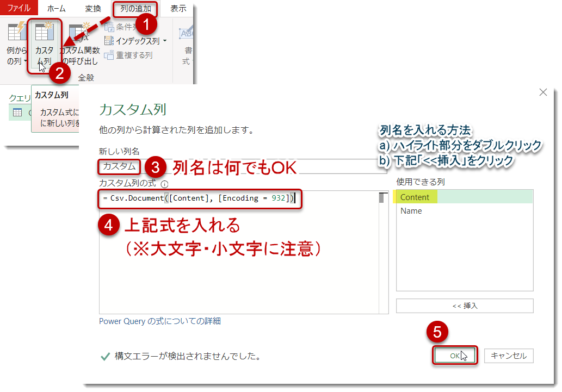562x392 pixels.
Task: Click the OK button
Action: pos(454,356)
